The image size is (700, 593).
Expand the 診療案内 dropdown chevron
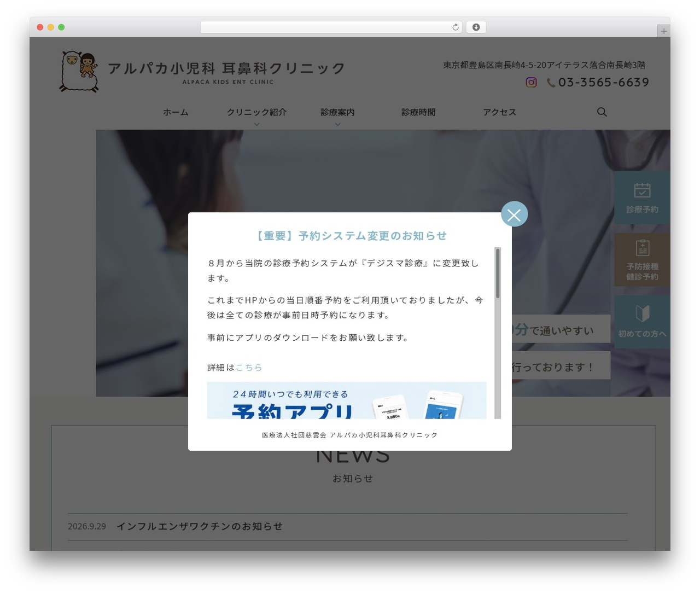(x=337, y=124)
